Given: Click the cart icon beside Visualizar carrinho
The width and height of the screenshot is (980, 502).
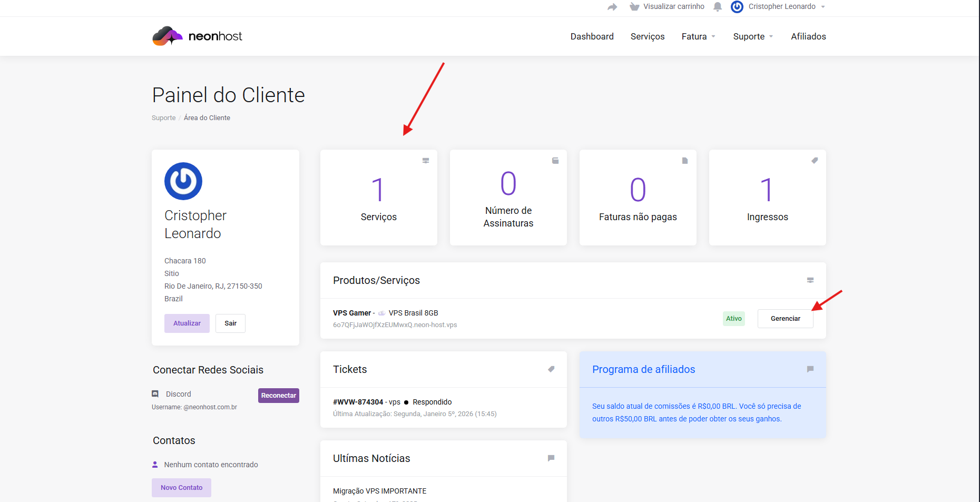Looking at the screenshot, I should tap(634, 7).
